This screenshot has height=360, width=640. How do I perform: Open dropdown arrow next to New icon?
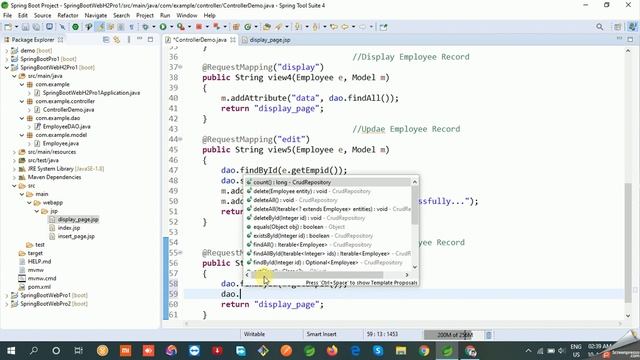[16, 27]
